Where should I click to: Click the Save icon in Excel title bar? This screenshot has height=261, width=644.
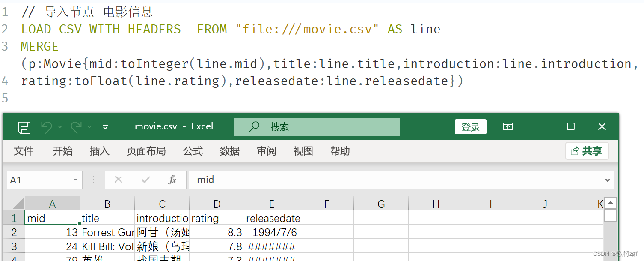click(x=24, y=127)
